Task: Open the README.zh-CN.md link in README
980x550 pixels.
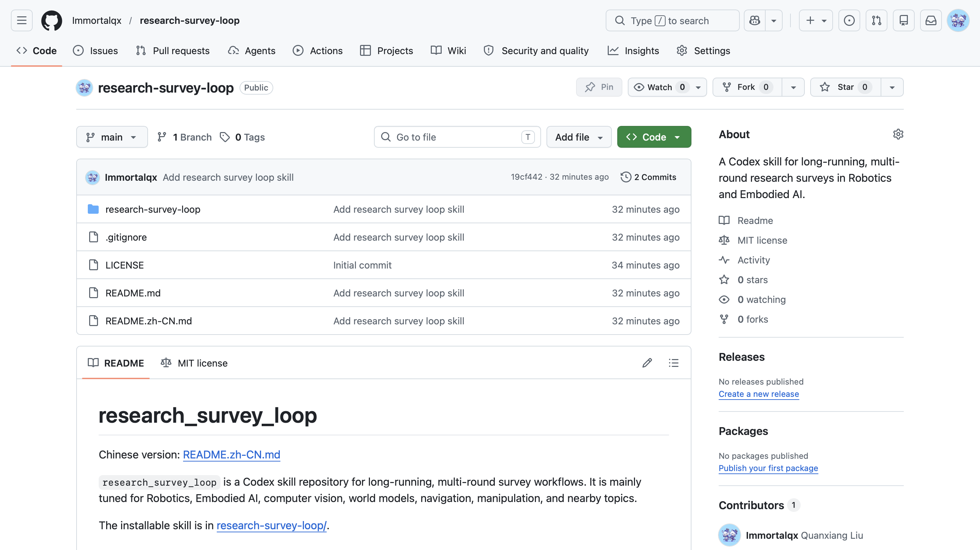Action: point(231,454)
